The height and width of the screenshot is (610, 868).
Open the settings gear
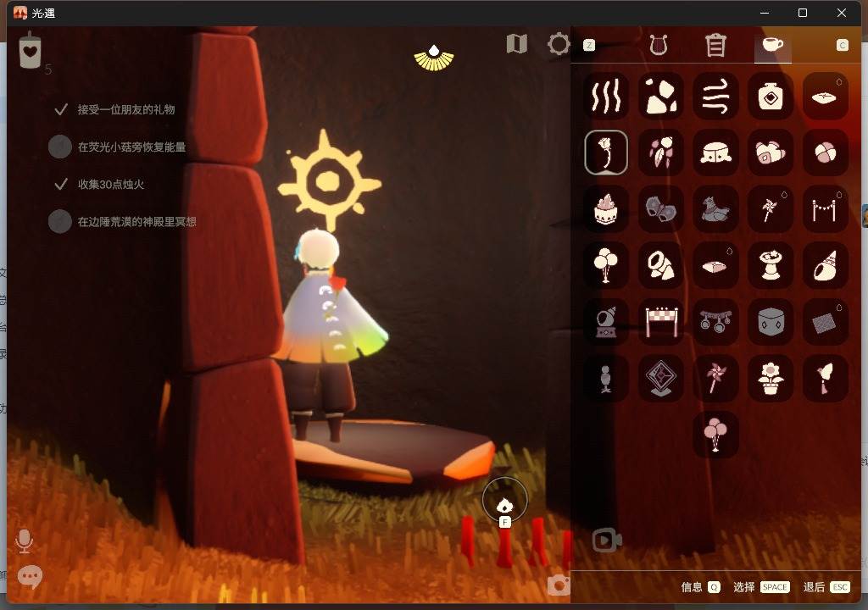click(559, 44)
